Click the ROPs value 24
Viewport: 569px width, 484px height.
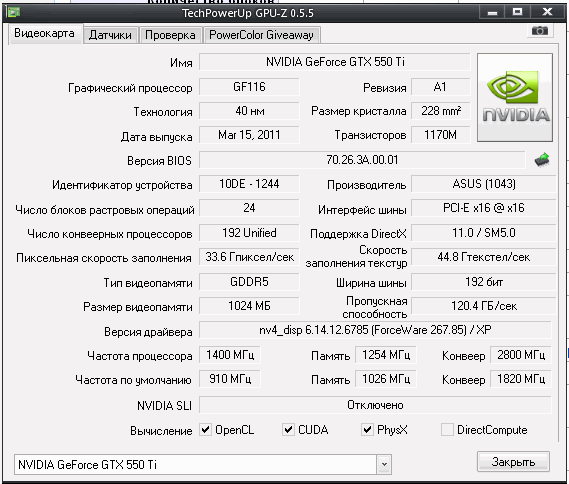(249, 208)
